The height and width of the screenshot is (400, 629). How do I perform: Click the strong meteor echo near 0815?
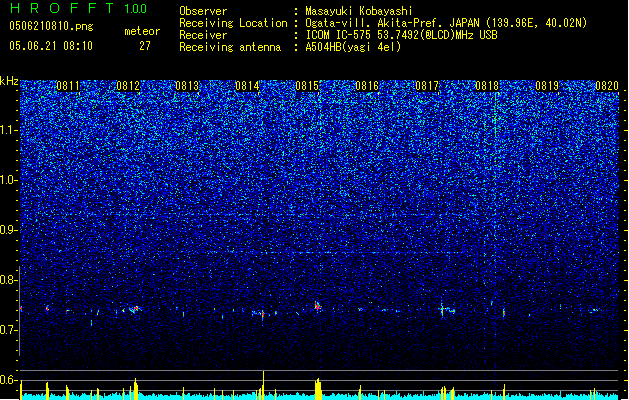pyautogui.click(x=317, y=306)
